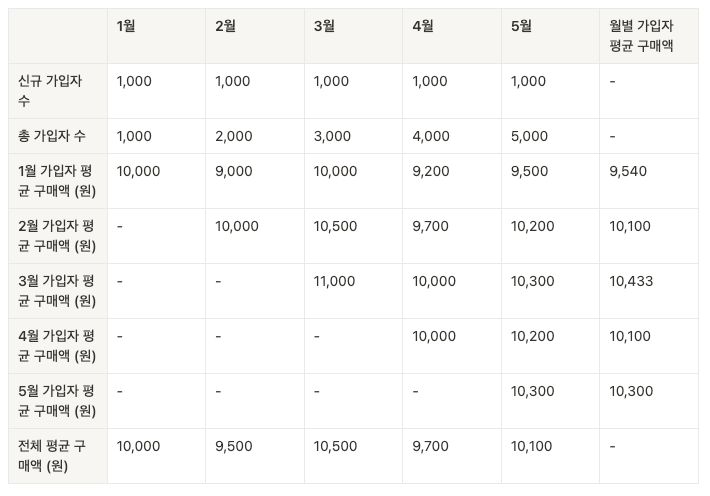Select the 5,000 cell in 5월 column
This screenshot has height=496, width=710.
click(x=529, y=136)
